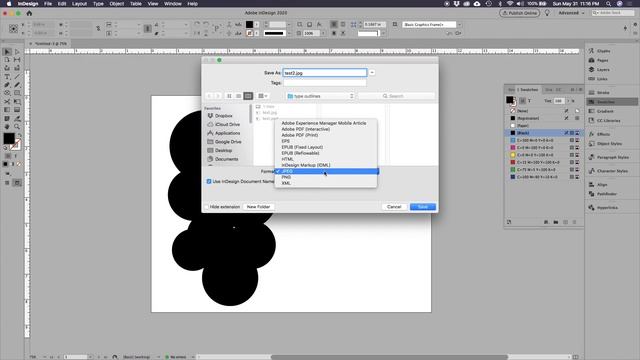Click the dialog Search field
Screen dimensions: 640x360
(396, 96)
